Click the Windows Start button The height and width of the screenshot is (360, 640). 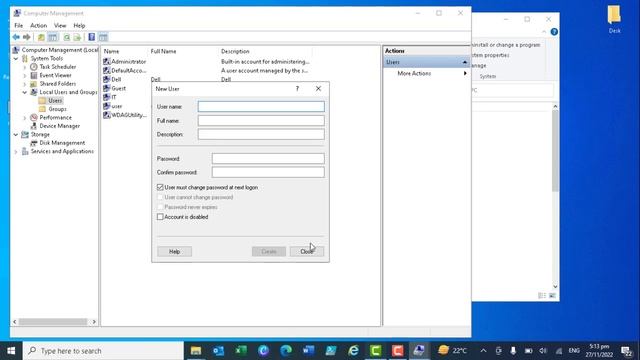pyautogui.click(x=11, y=351)
